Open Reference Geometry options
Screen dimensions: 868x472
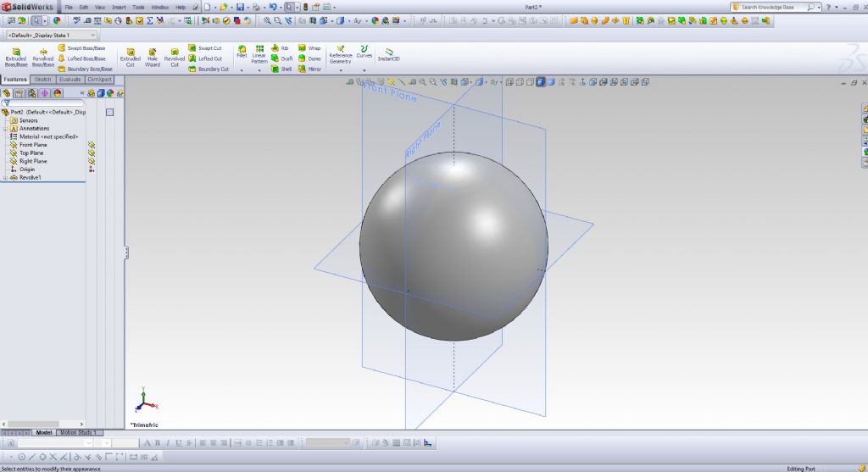(x=341, y=55)
